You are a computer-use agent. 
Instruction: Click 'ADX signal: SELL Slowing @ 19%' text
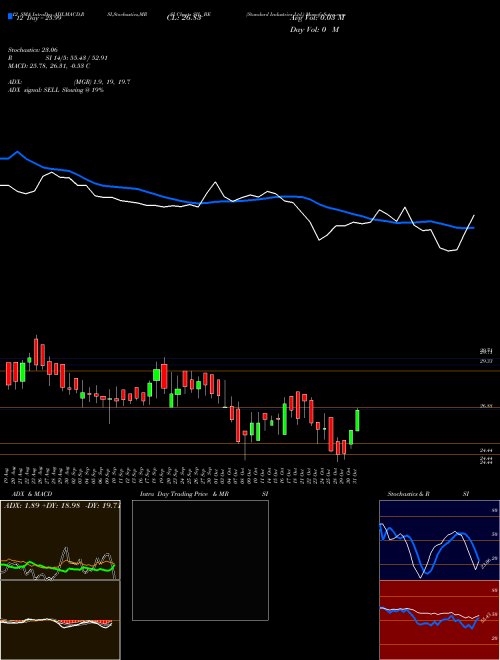(x=56, y=90)
